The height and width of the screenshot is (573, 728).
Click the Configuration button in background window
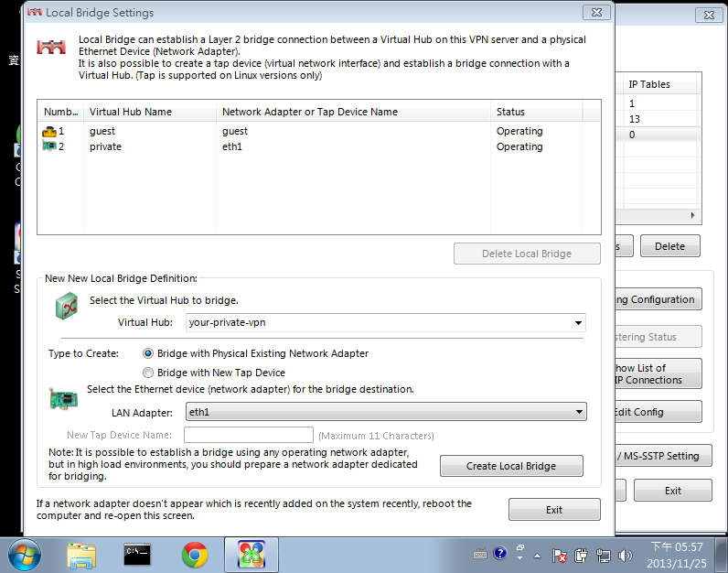click(x=658, y=299)
